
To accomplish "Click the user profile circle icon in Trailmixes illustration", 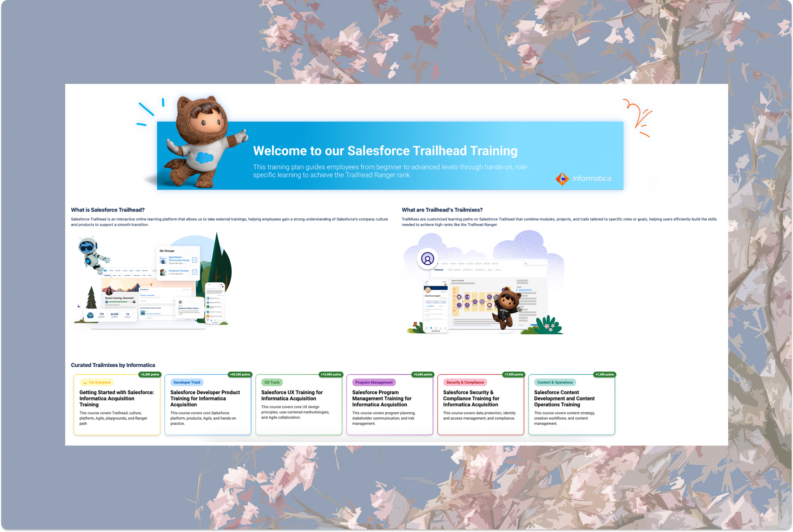I will 427,259.
